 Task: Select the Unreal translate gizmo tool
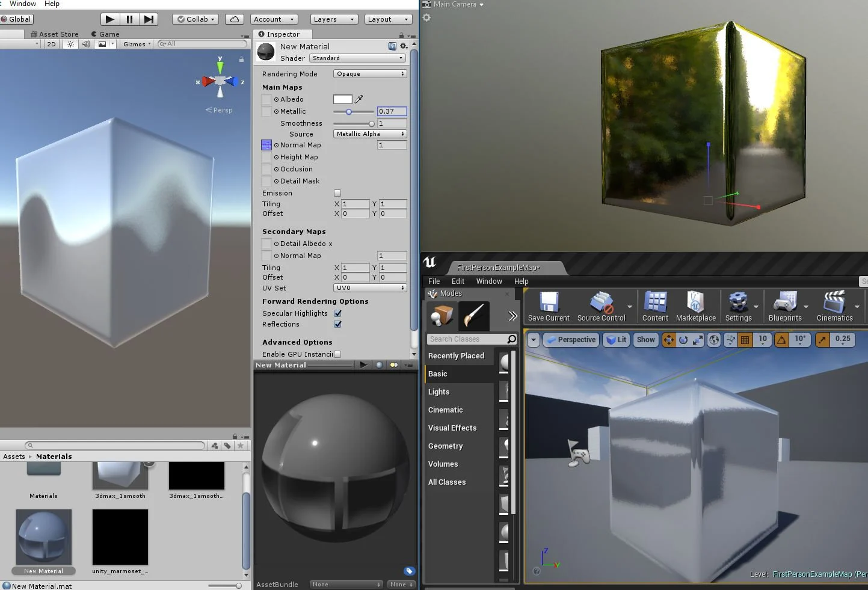pyautogui.click(x=669, y=340)
